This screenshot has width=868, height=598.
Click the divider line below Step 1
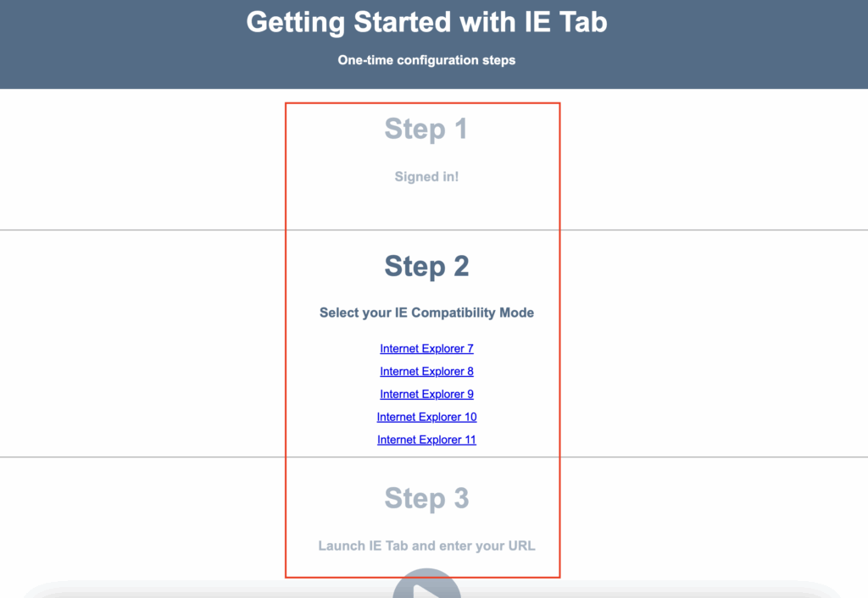142,230
